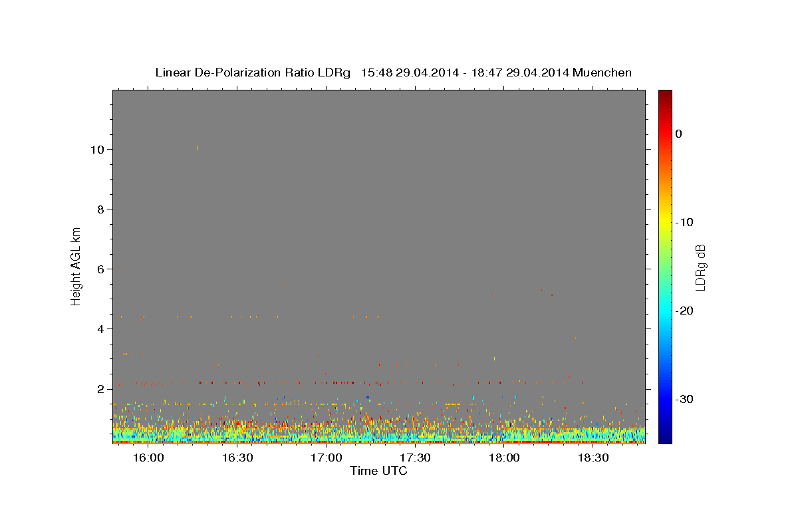Click the 2 km height tick label
The height and width of the screenshot is (532, 798).
click(101, 389)
